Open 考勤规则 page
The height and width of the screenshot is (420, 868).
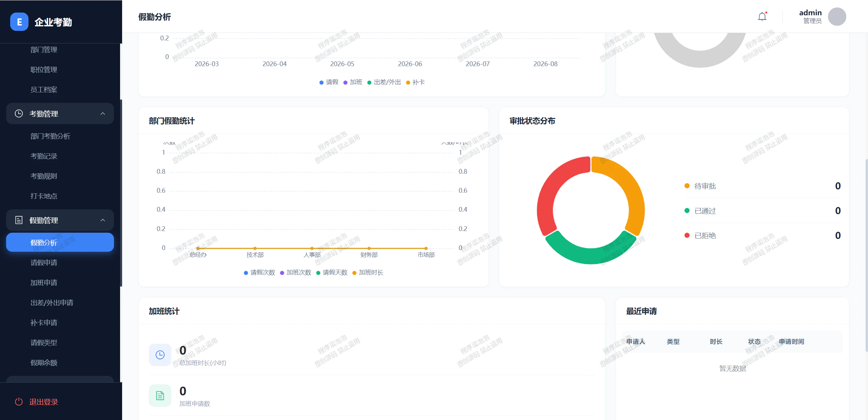coord(44,176)
